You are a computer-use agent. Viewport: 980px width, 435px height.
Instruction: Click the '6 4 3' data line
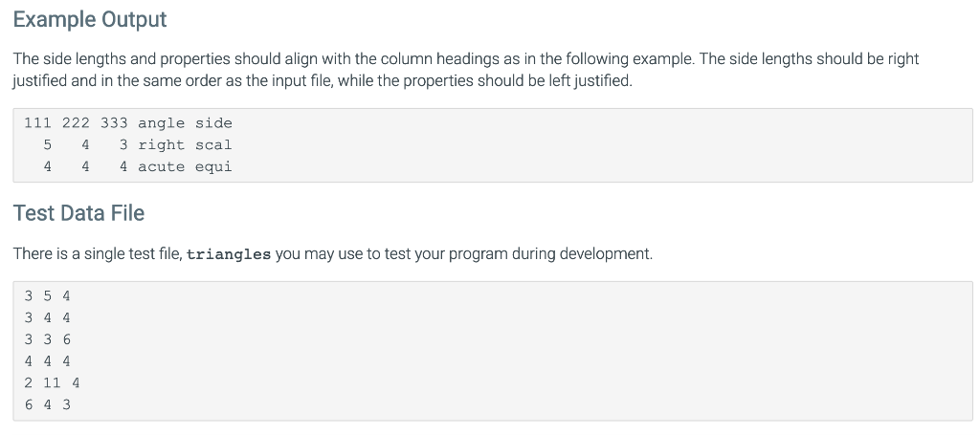coord(48,405)
